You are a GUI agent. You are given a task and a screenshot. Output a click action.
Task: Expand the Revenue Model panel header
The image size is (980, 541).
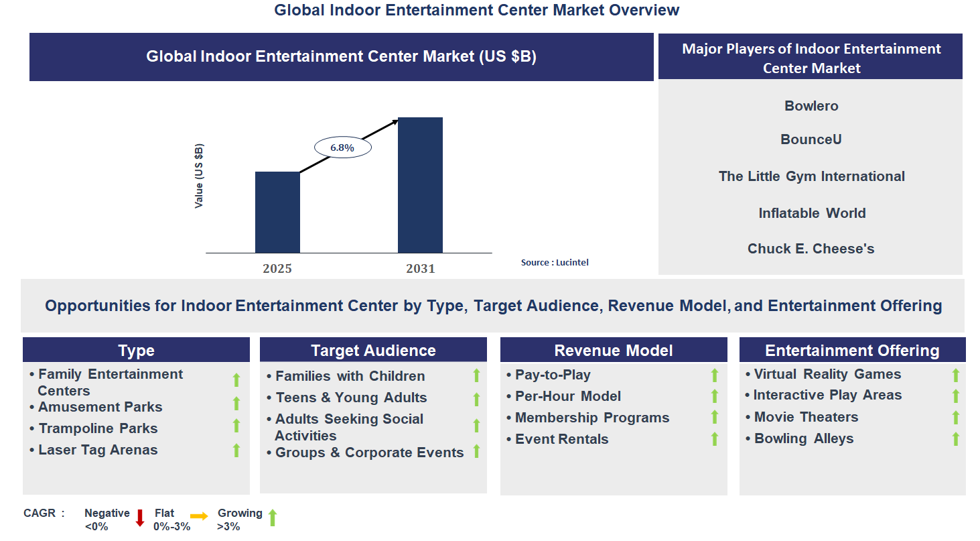(x=613, y=350)
